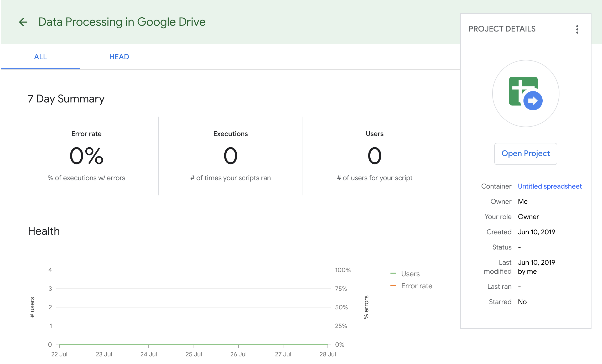Click the Open Project button

[526, 154]
